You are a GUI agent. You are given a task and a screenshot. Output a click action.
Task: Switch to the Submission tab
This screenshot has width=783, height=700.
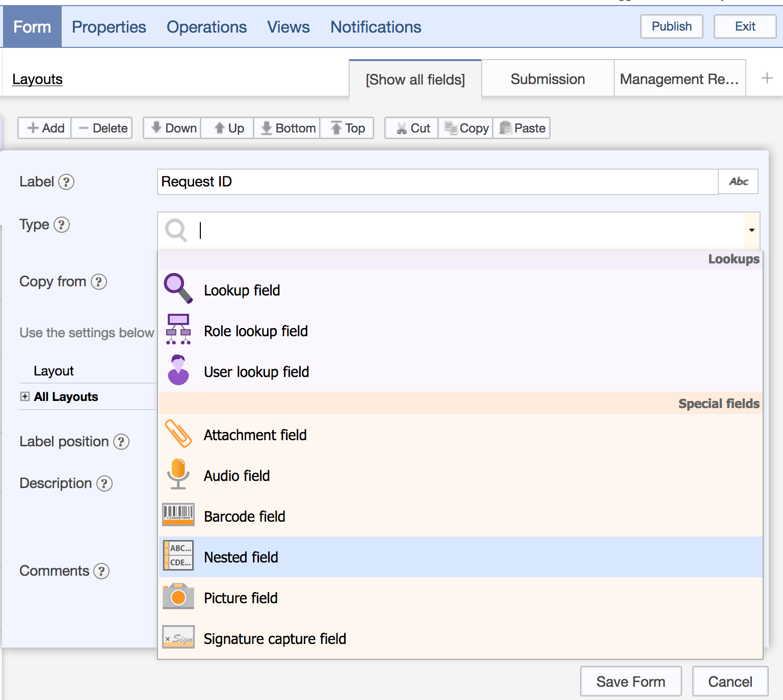click(547, 78)
